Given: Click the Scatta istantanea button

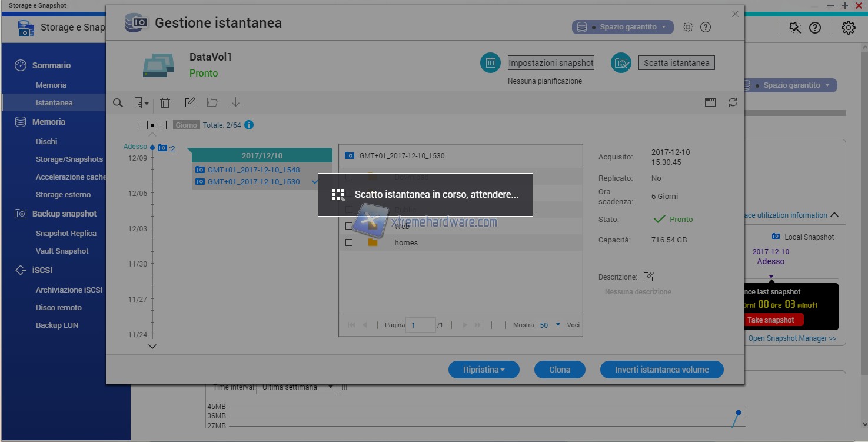Looking at the screenshot, I should tap(676, 63).
